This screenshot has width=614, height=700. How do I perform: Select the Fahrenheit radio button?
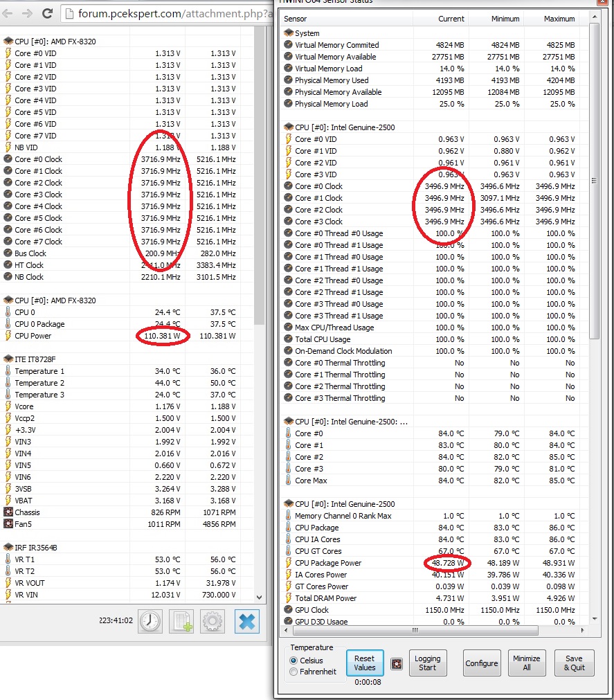294,672
